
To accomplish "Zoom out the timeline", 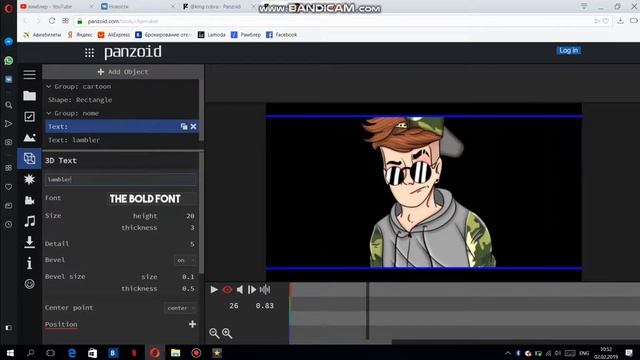I will pos(214,333).
